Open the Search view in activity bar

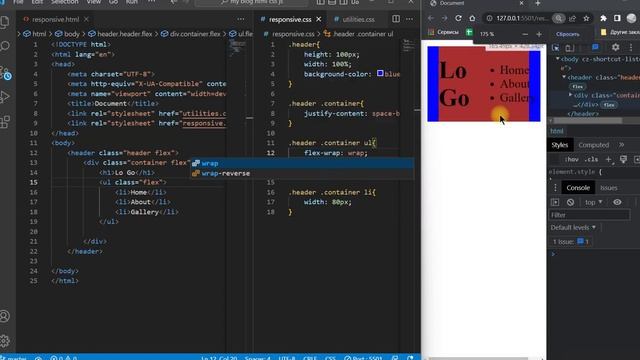tap(5, 46)
